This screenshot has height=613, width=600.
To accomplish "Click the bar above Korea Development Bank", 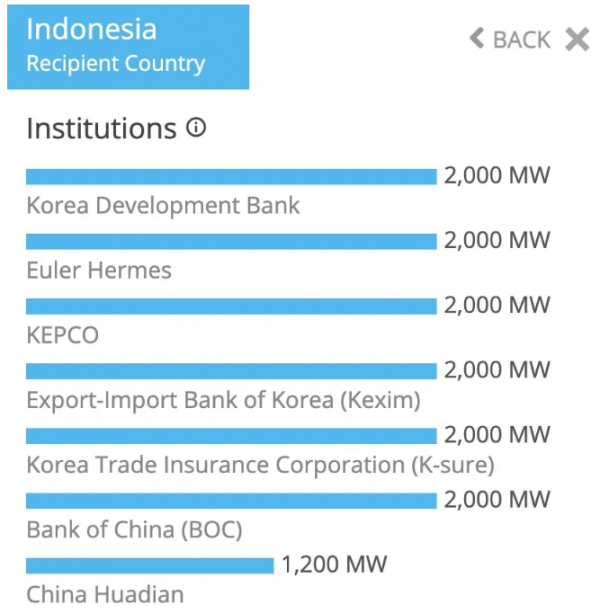I will tap(231, 177).
